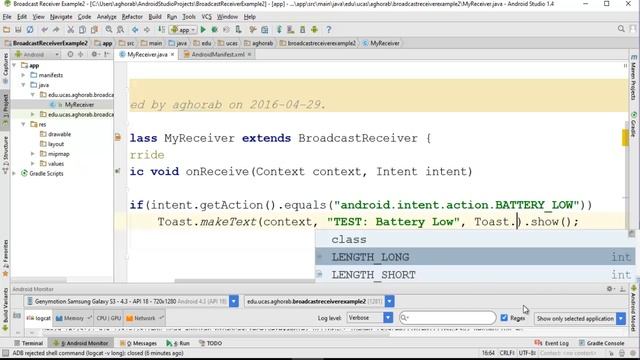Screen dimensions: 640x360
Task: Click the editor horizontal scrollbar
Action: click(245, 281)
